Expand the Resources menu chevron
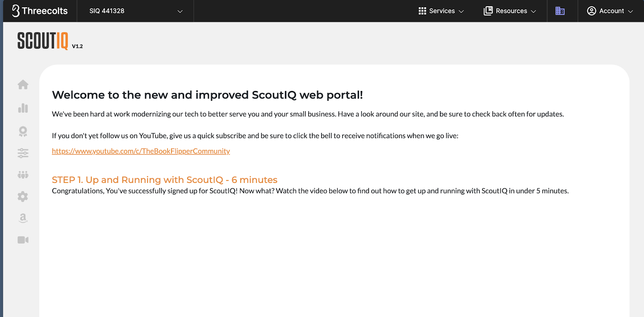644x317 pixels. (x=534, y=11)
